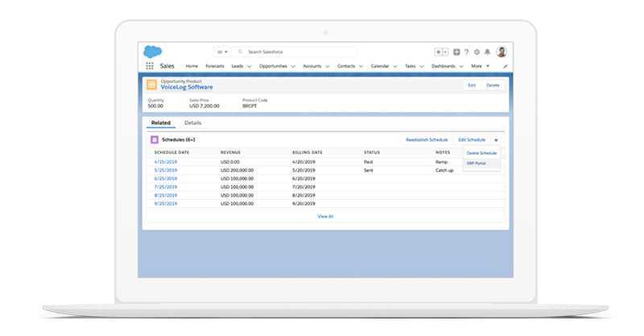Click the Edit button
The image size is (644, 336).
[472, 85]
